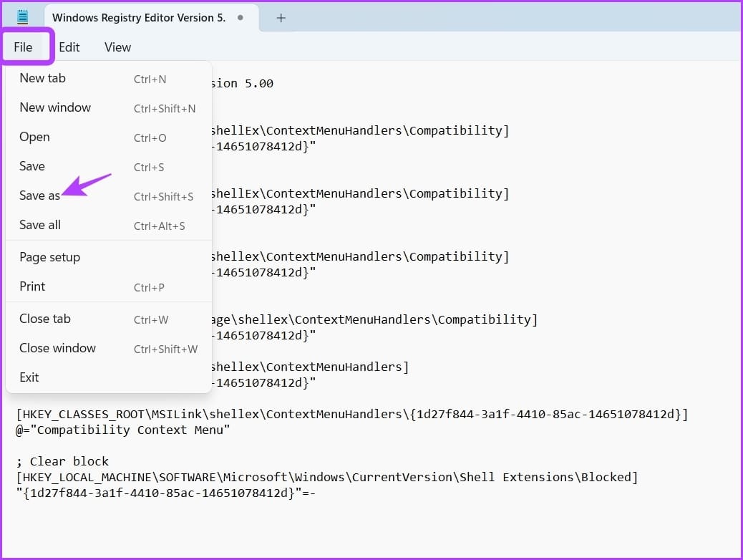Choose Close window menu entry
Image resolution: width=743 pixels, height=560 pixels.
[109, 349]
